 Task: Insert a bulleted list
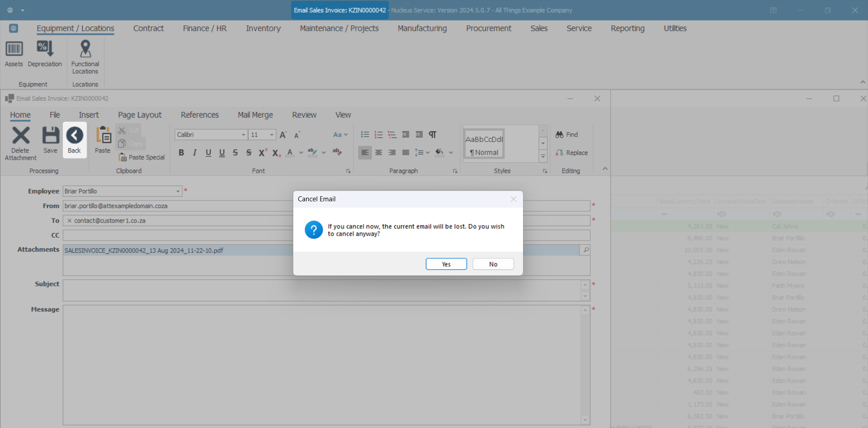tap(365, 135)
